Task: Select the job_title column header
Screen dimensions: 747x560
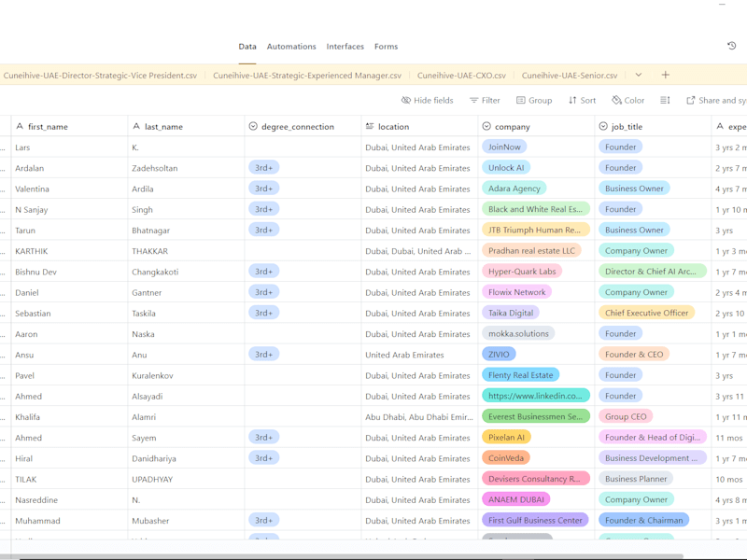Action: pos(653,126)
